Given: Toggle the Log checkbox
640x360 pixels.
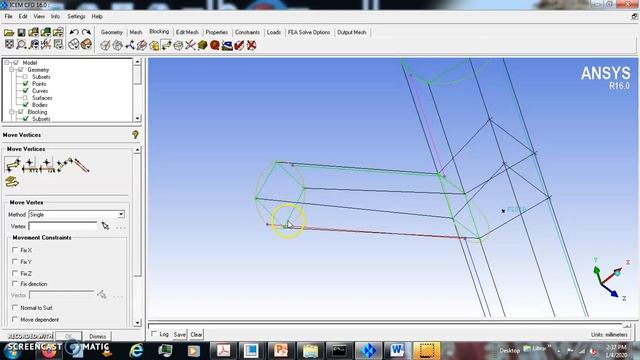Looking at the screenshot, I should tap(154, 334).
